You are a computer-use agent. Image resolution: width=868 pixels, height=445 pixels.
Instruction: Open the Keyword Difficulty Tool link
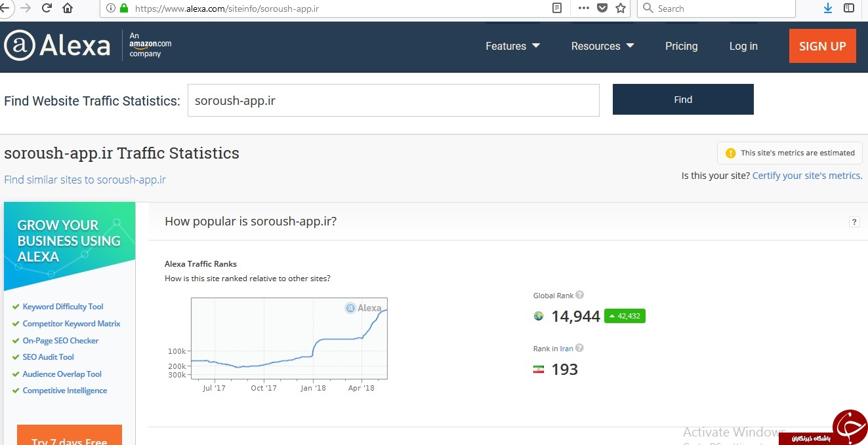click(x=63, y=307)
